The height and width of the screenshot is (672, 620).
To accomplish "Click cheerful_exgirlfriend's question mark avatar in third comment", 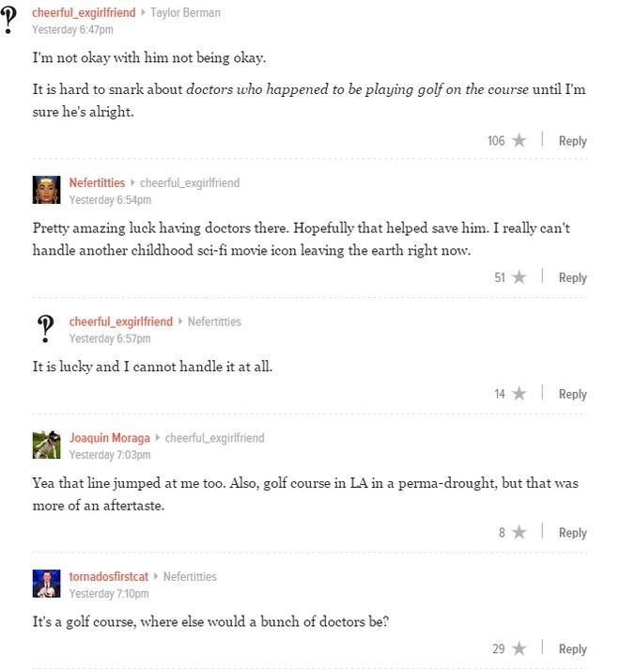I will (46, 329).
